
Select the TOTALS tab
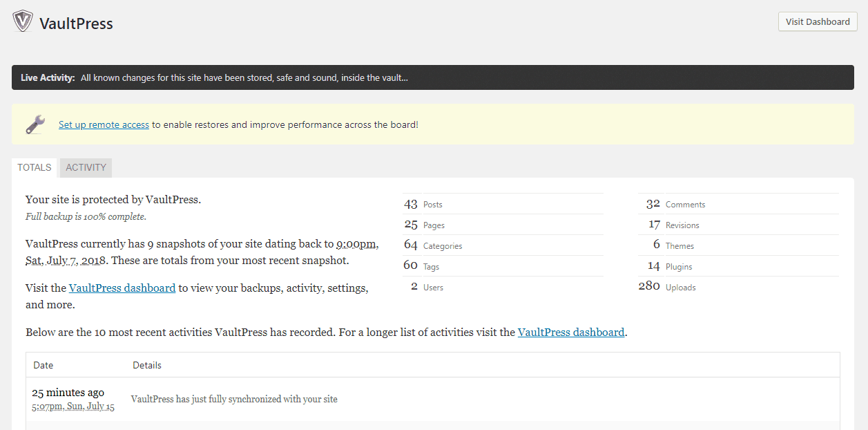(x=34, y=167)
